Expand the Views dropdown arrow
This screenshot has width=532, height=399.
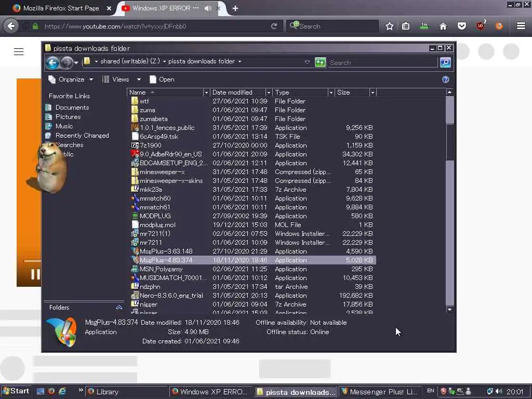point(139,79)
